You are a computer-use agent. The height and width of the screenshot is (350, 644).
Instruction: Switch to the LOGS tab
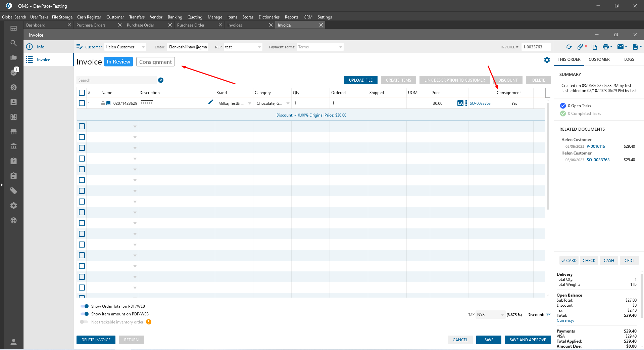tap(629, 59)
